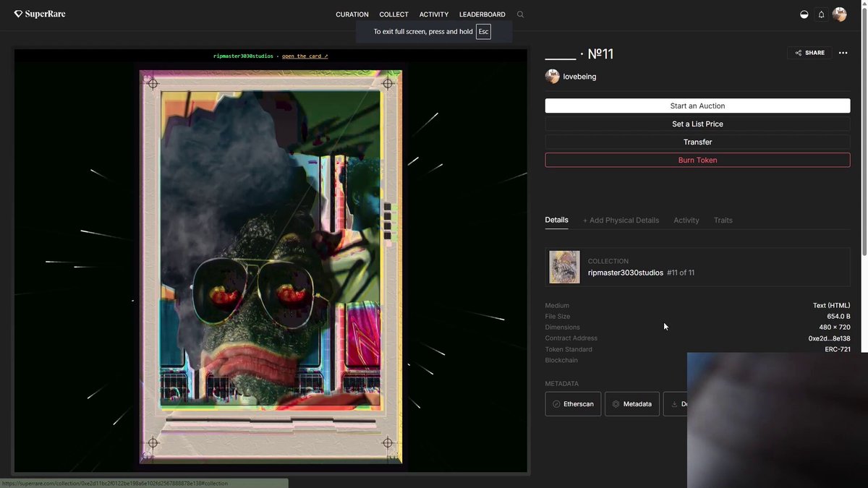868x488 pixels.
Task: Click the artwork card image
Action: (271, 267)
